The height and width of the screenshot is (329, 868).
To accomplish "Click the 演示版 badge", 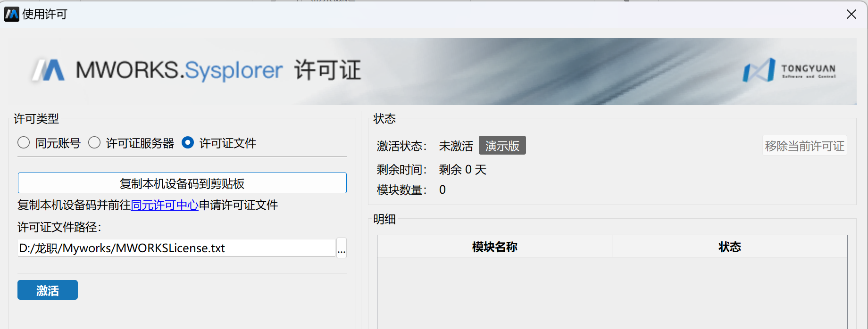I will pos(502,146).
